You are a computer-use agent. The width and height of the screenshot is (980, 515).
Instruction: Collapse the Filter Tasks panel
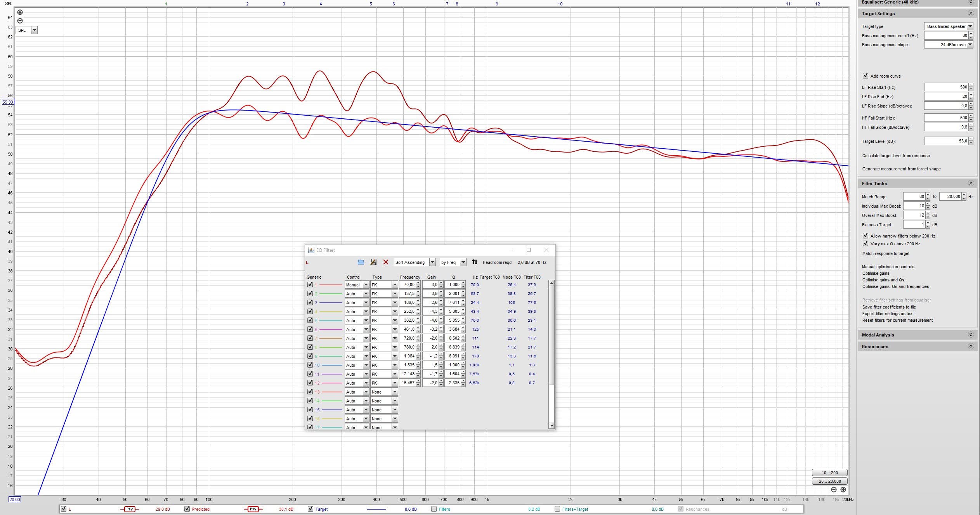(x=971, y=184)
